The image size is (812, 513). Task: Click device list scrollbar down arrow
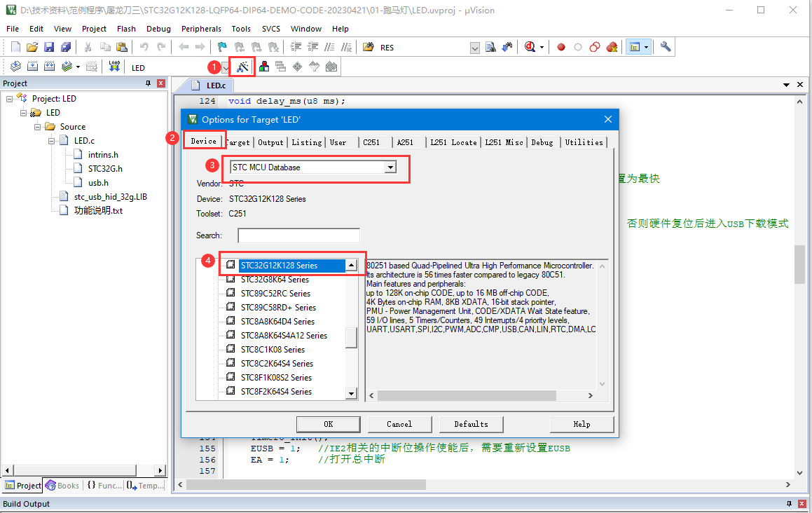coord(352,393)
